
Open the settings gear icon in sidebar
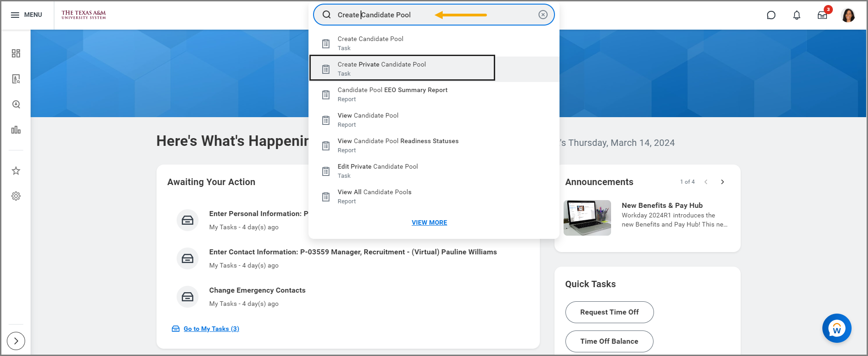[x=16, y=196]
